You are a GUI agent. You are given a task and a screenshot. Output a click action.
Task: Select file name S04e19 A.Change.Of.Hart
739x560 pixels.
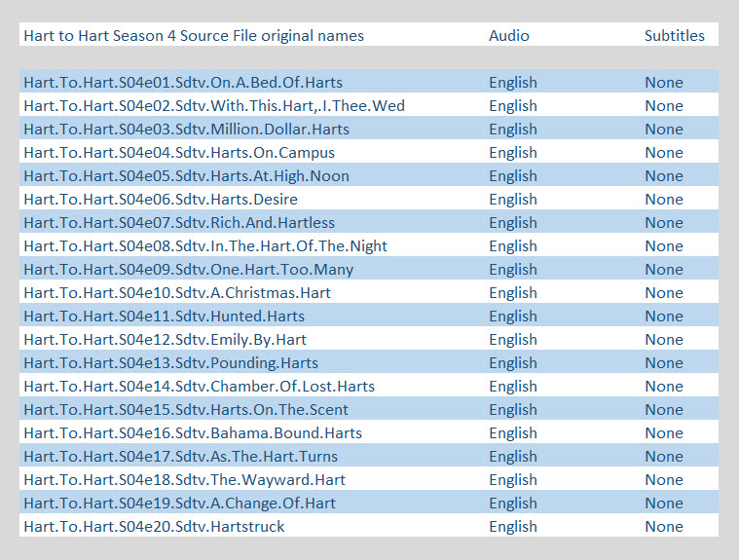point(179,503)
